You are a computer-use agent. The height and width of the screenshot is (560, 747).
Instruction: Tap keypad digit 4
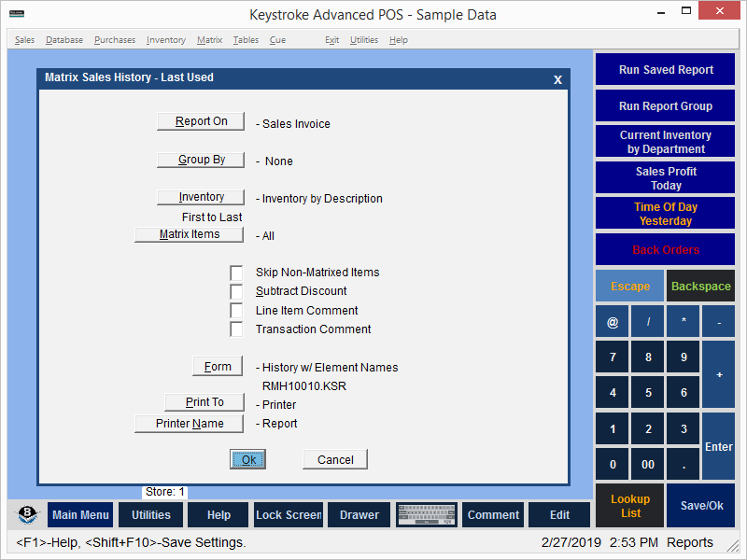click(x=613, y=392)
